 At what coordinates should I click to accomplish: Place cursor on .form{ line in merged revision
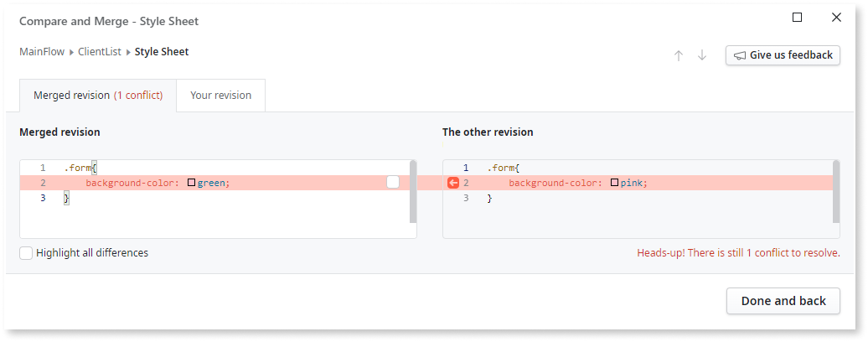point(80,168)
